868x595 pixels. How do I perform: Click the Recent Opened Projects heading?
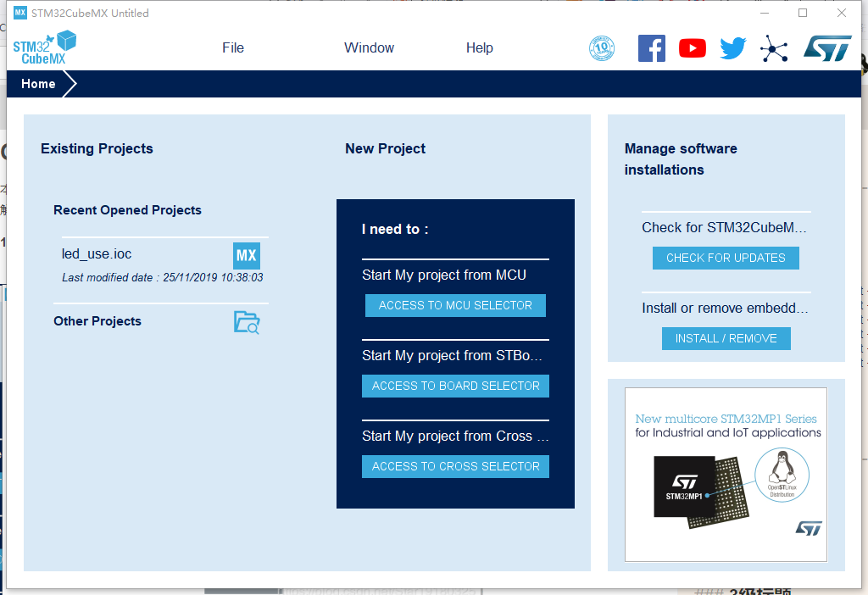pyautogui.click(x=127, y=210)
